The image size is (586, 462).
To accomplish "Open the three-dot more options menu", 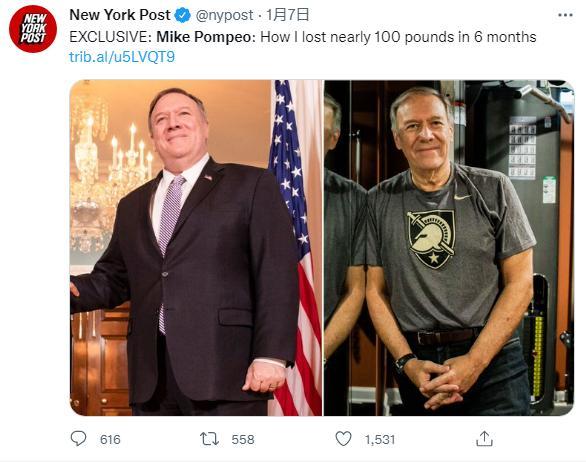I will pyautogui.click(x=565, y=15).
